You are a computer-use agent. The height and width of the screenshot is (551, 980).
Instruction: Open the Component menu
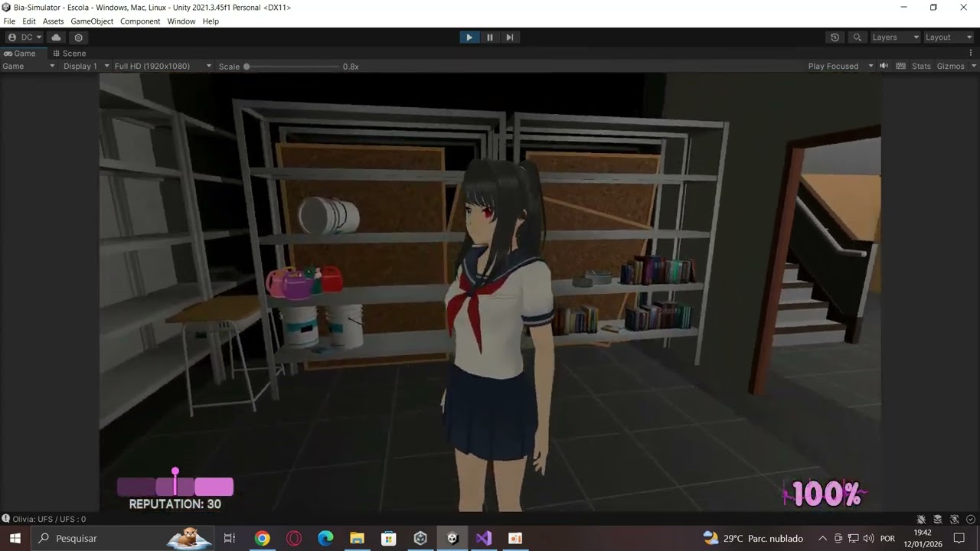pos(140,21)
